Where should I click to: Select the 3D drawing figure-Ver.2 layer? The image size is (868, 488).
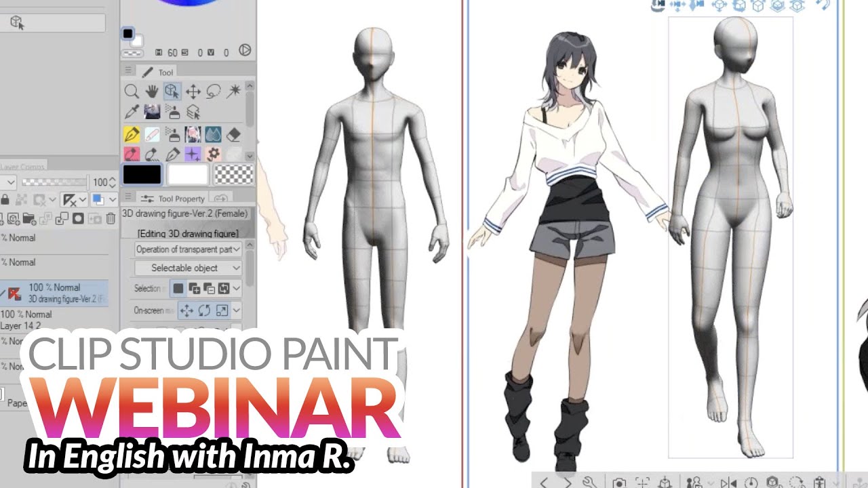(x=54, y=293)
